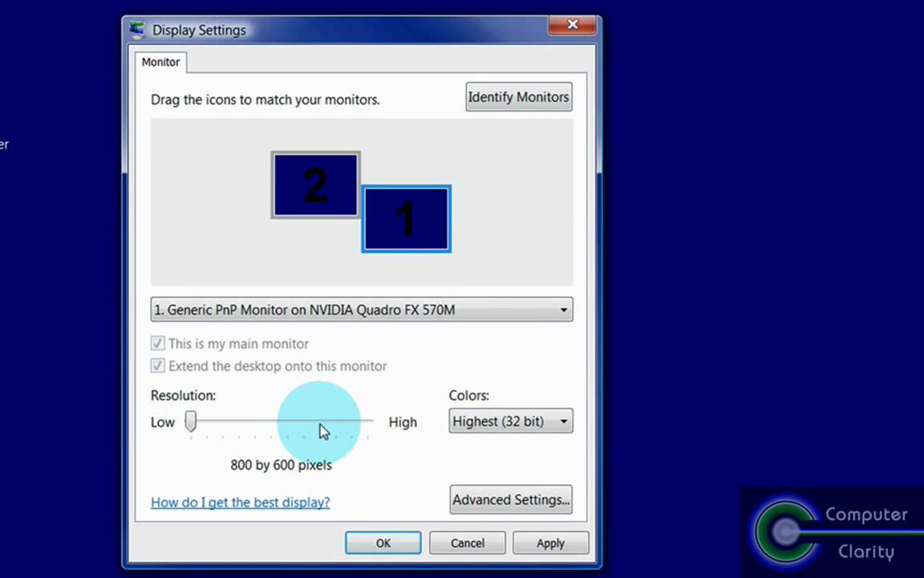Image resolution: width=924 pixels, height=578 pixels.
Task: Confirm changes with the OK button
Action: (383, 543)
